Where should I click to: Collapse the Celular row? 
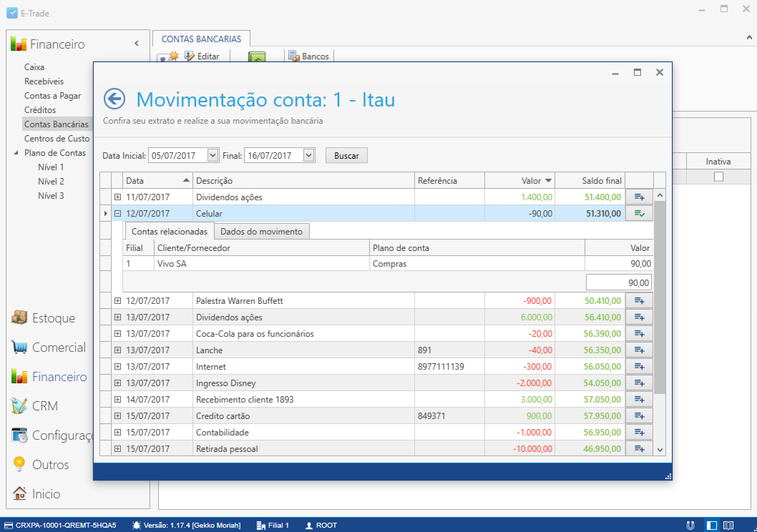pos(117,213)
